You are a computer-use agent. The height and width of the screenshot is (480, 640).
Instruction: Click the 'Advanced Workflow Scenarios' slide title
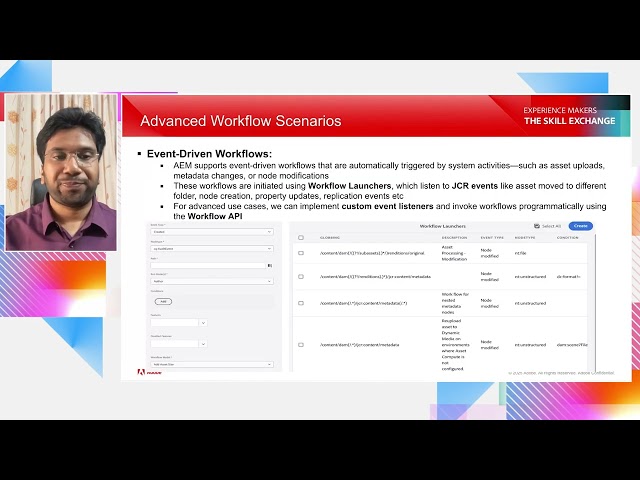tap(241, 121)
